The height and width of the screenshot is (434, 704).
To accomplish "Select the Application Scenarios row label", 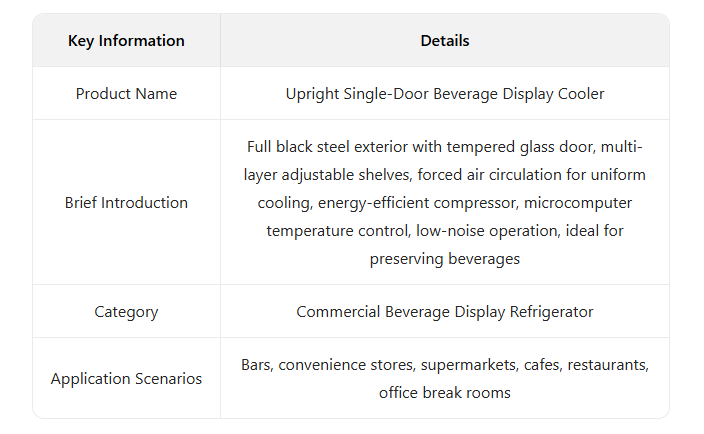I will click(126, 379).
